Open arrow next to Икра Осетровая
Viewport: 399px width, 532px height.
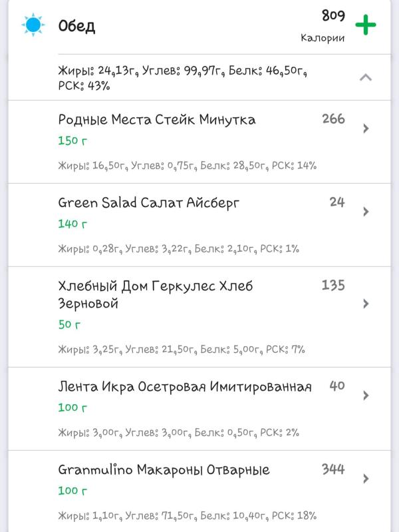tap(366, 396)
